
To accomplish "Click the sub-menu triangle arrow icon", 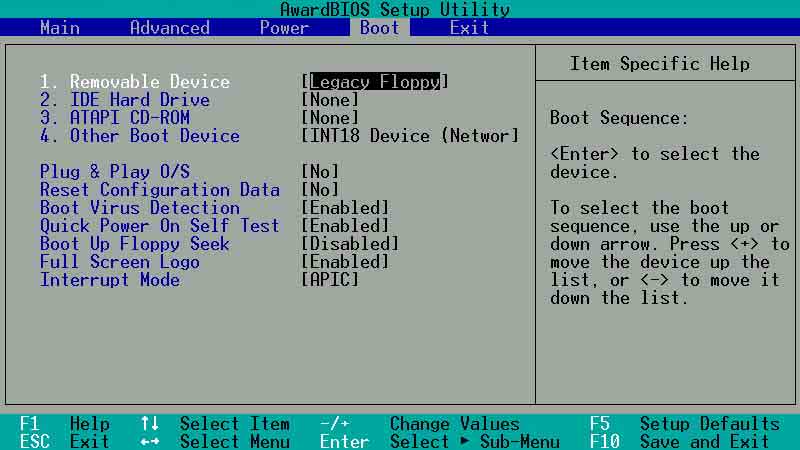I will pyautogui.click(x=464, y=440).
